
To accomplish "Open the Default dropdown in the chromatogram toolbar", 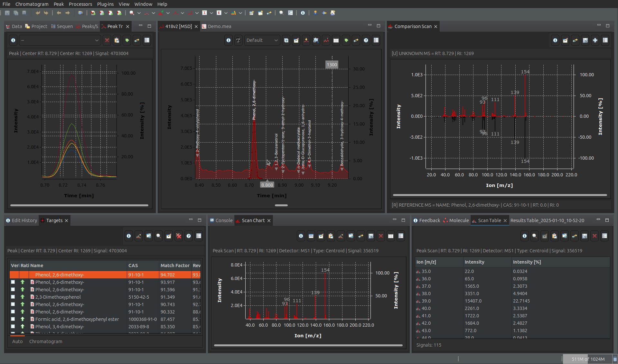I will pyautogui.click(x=262, y=40).
